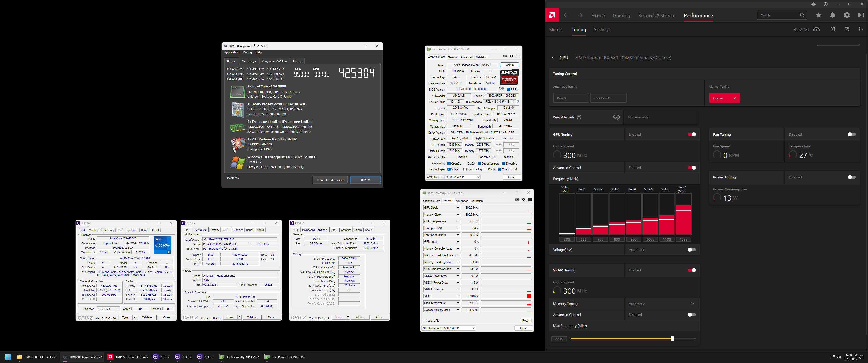Collapse the GPU section chevron

point(553,57)
